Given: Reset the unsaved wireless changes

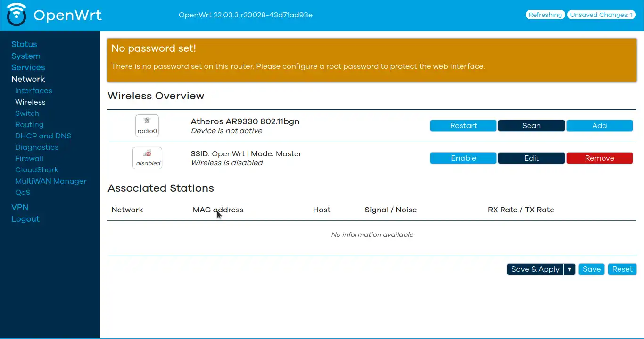Looking at the screenshot, I should pos(622,269).
